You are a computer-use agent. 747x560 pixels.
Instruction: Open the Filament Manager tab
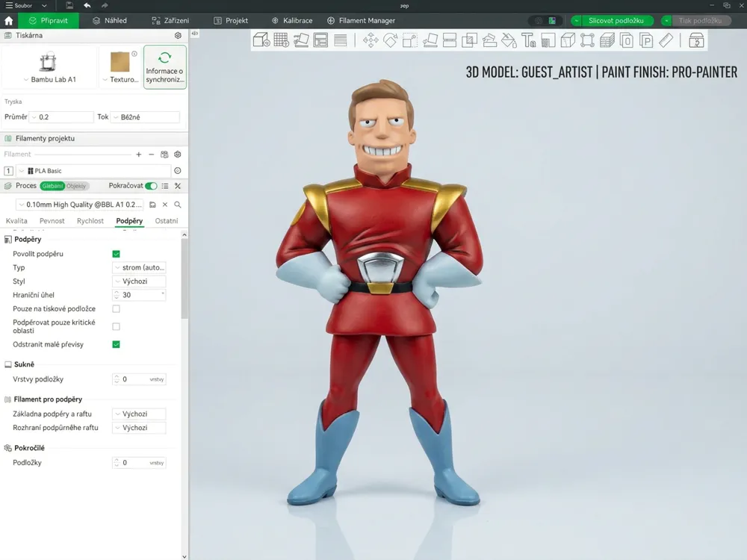pyautogui.click(x=361, y=20)
